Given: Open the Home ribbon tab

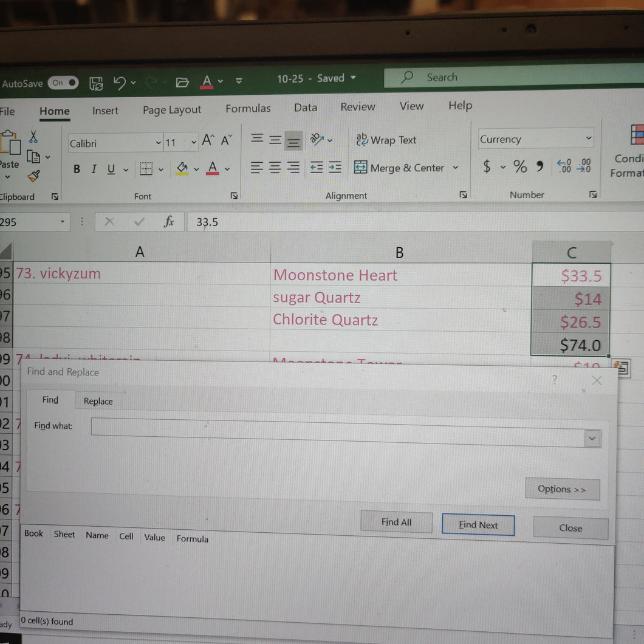Looking at the screenshot, I should pos(55,111).
